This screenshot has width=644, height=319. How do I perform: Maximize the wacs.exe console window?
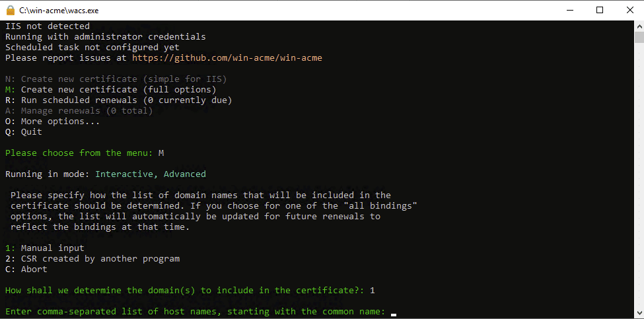pyautogui.click(x=600, y=11)
